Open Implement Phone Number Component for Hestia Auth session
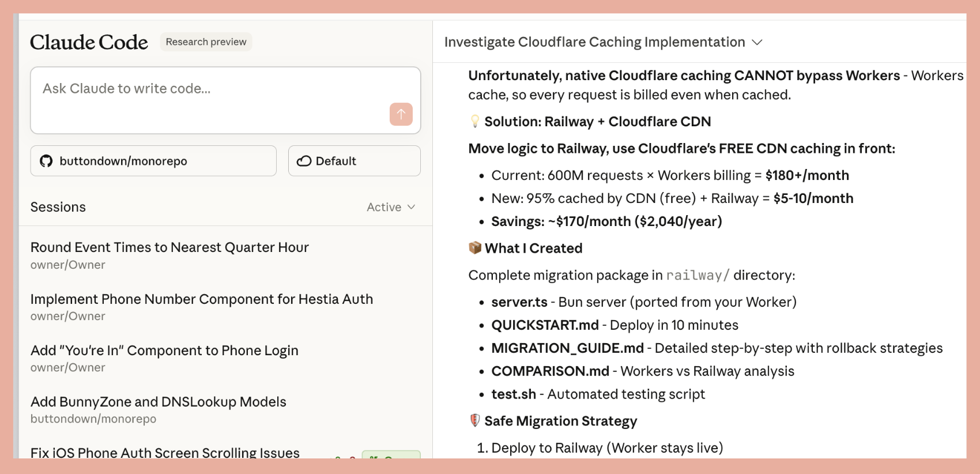The height and width of the screenshot is (474, 980). click(225, 307)
